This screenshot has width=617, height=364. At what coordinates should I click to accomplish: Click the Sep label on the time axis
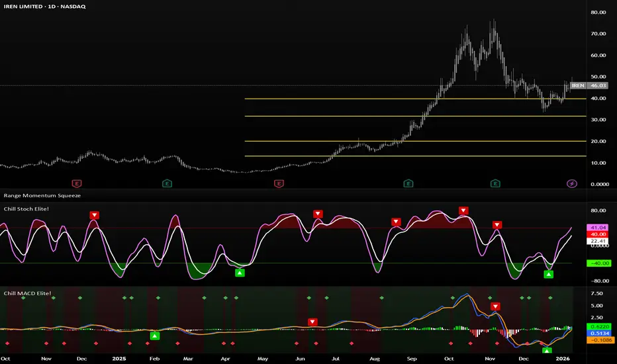pyautogui.click(x=412, y=359)
